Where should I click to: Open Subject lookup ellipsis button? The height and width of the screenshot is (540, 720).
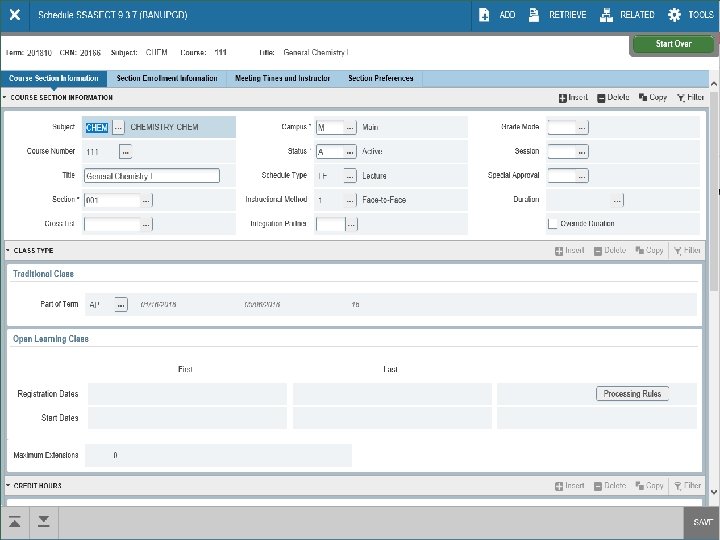tap(118, 127)
